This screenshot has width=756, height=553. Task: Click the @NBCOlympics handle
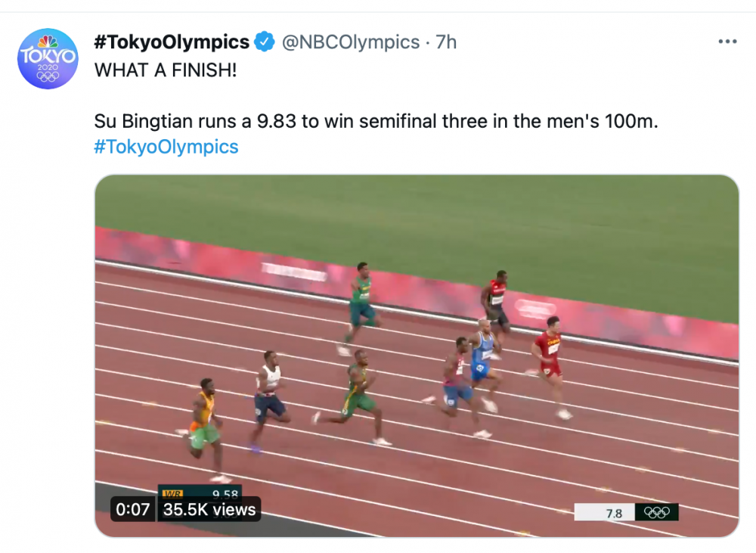click(x=350, y=42)
